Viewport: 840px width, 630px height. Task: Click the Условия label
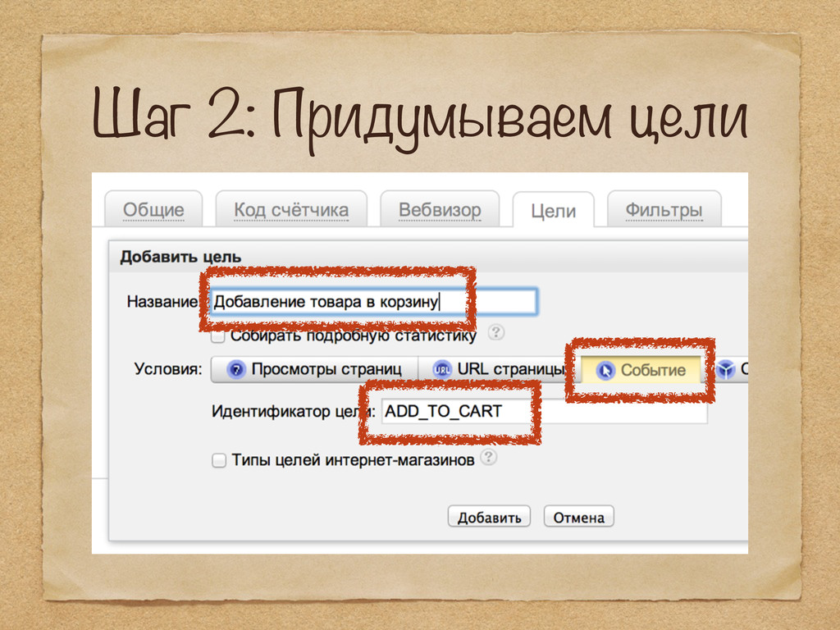click(167, 369)
